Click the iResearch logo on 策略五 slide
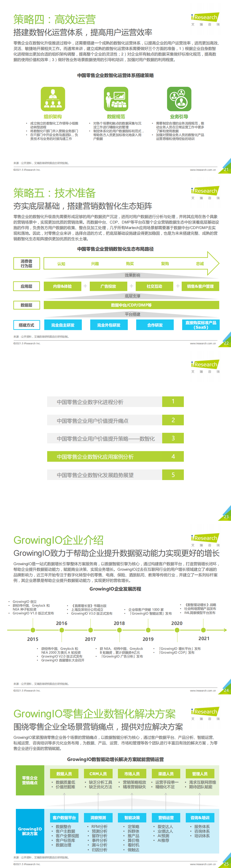231x868 pixels. pyautogui.click(x=205, y=193)
